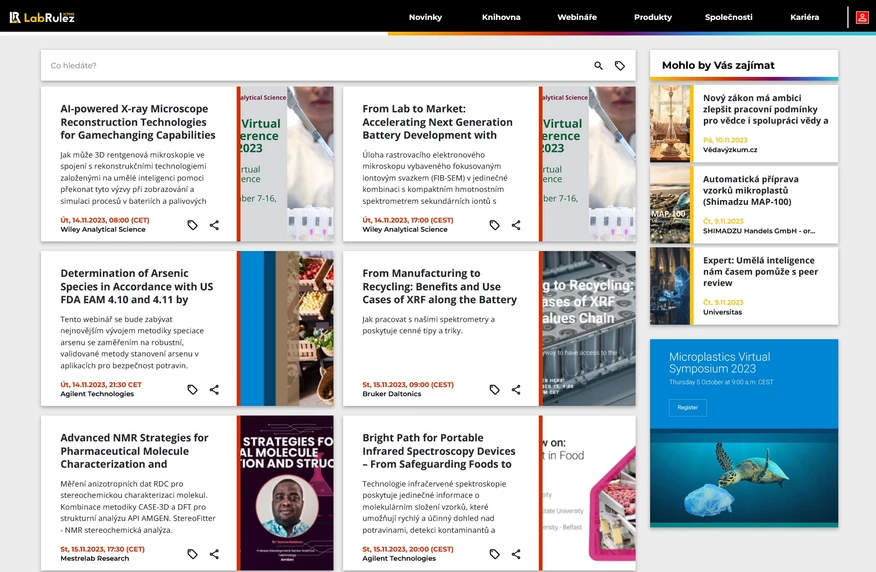Open the Knihovna menu item
Viewport: 876px width, 572px height.
(x=501, y=17)
